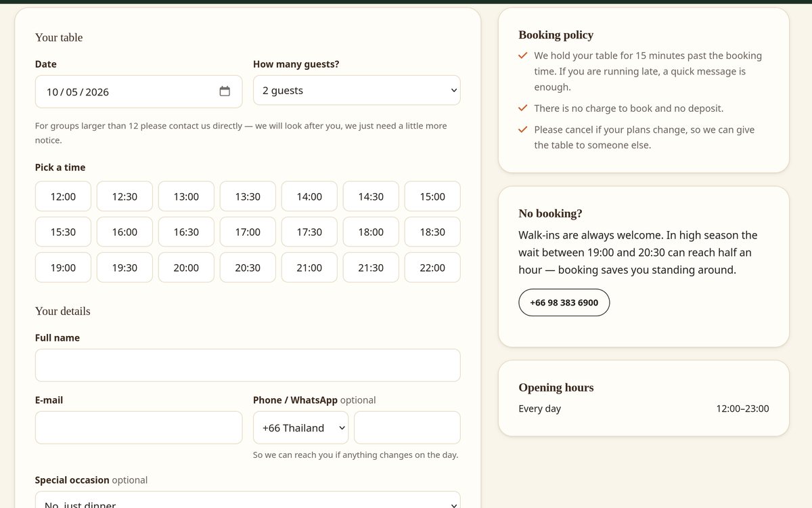The image size is (812, 508).
Task: Choose the 20:30 time slot
Action: tap(248, 268)
